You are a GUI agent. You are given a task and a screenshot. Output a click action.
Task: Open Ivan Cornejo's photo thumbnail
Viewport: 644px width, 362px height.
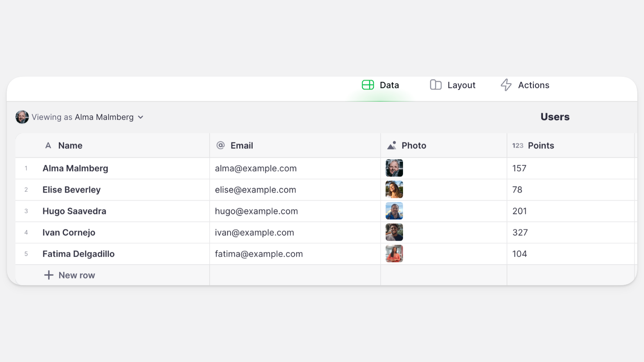point(394,233)
